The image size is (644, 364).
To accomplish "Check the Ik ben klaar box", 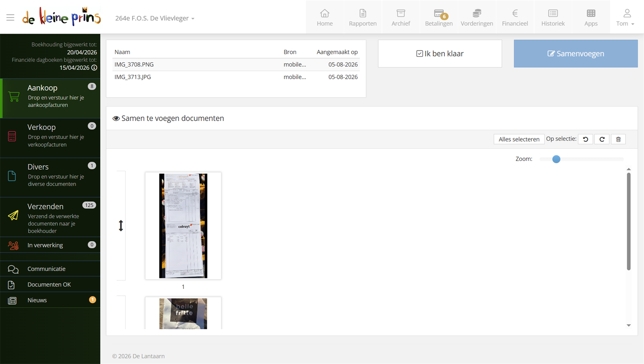I will [x=419, y=54].
